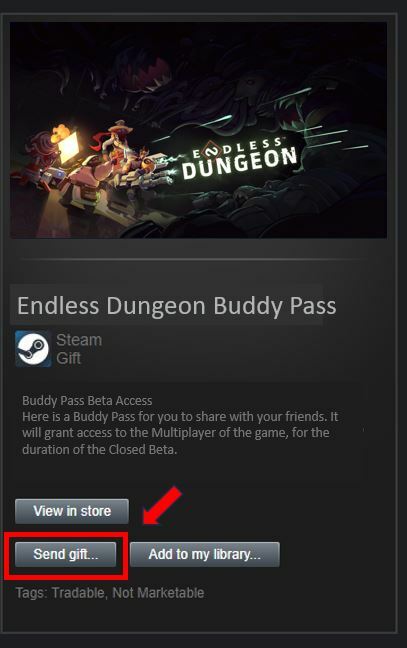Click the divider line beneath the banner
This screenshot has width=407, height=648.
(194, 259)
